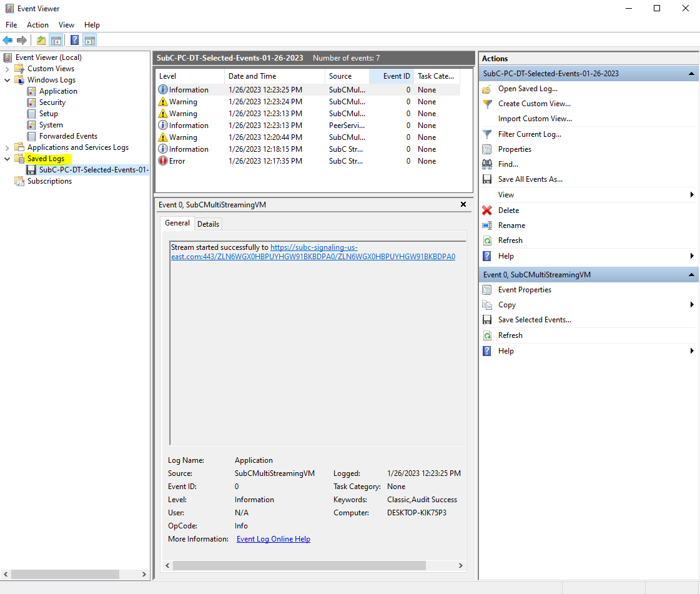Collapse the top Actions section arrow
700x594 pixels.
691,74
